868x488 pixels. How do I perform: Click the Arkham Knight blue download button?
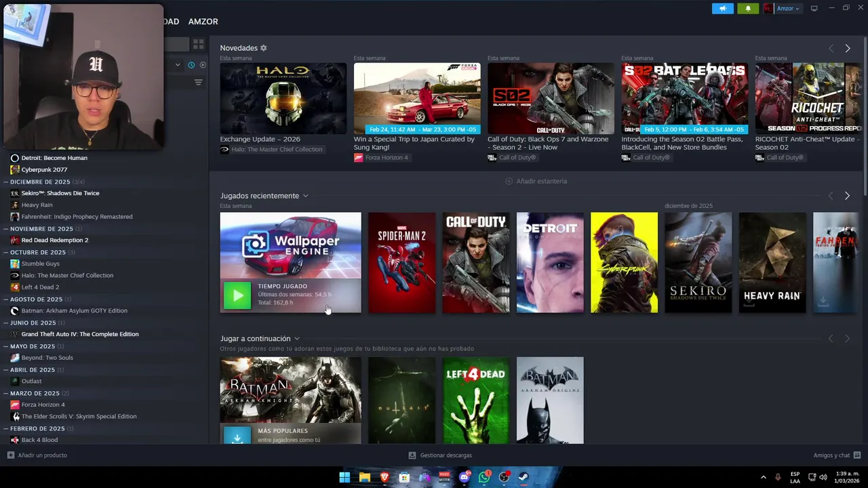click(x=237, y=436)
